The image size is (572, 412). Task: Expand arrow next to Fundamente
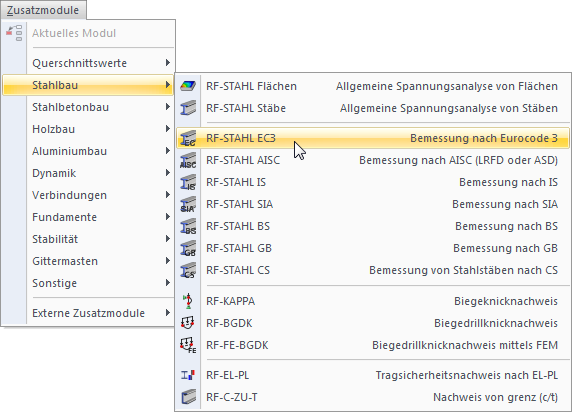point(167,217)
